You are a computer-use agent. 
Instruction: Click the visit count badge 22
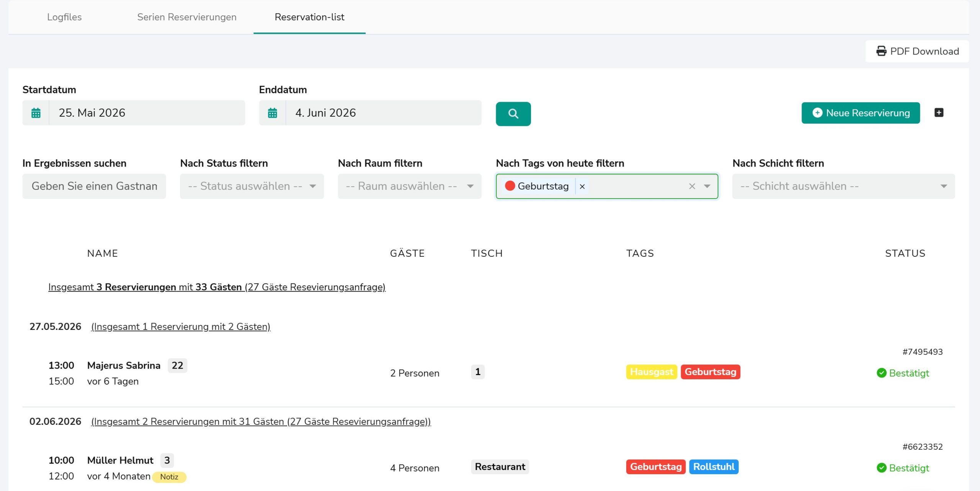177,365
